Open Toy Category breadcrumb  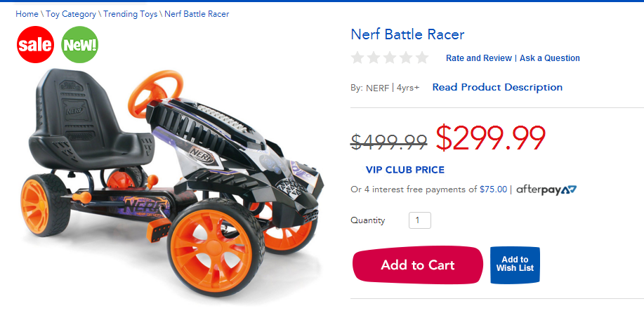71,14
